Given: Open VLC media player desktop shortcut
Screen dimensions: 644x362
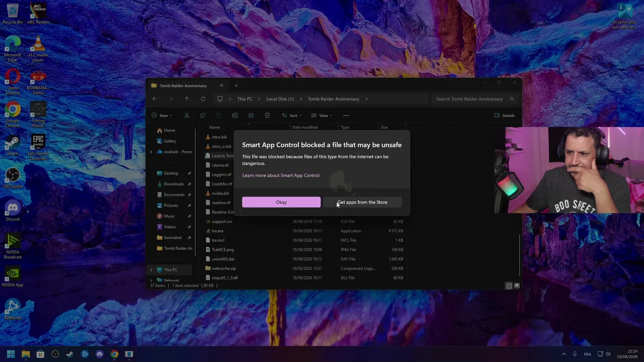Looking at the screenshot, I should click(38, 49).
